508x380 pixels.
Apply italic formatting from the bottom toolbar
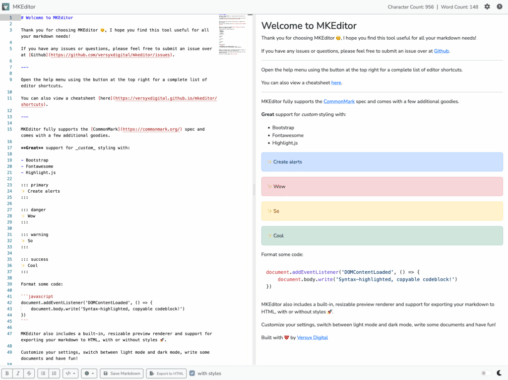(x=18, y=373)
